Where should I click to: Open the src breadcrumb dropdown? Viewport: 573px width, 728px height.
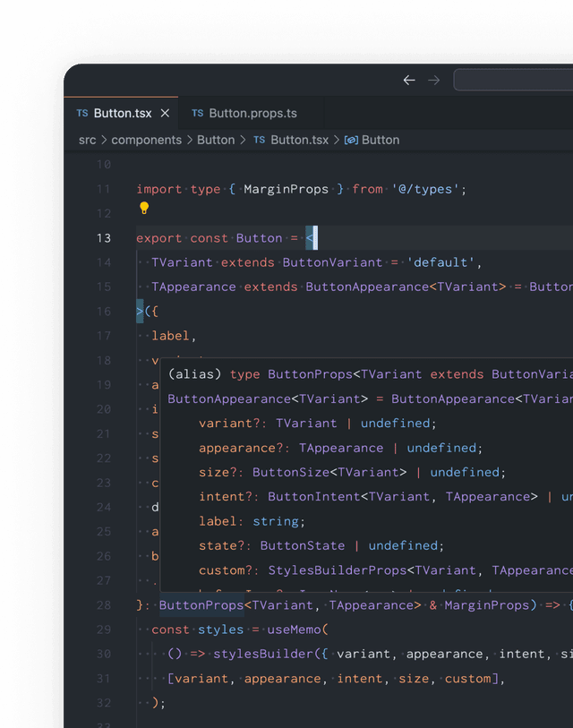tap(86, 140)
